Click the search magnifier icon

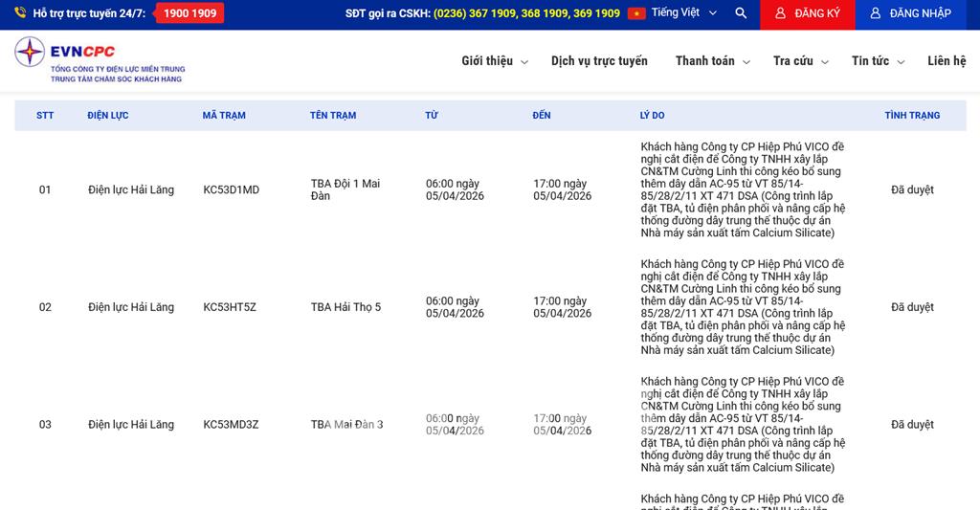[741, 13]
